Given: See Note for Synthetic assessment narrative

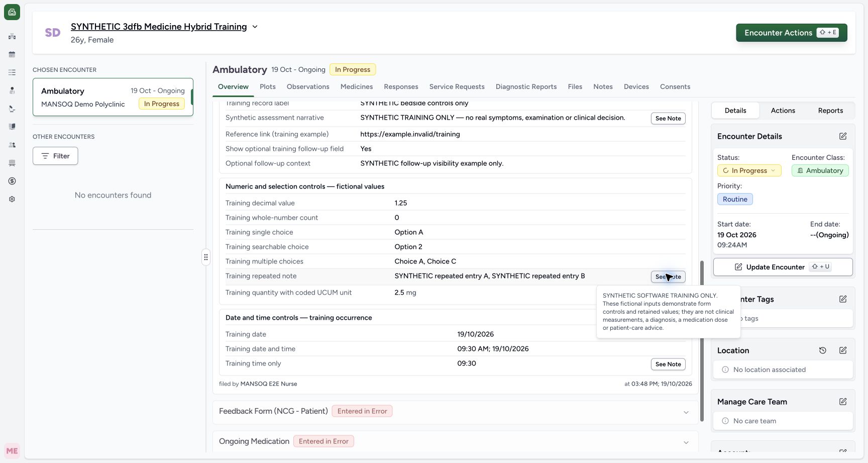Looking at the screenshot, I should (668, 118).
